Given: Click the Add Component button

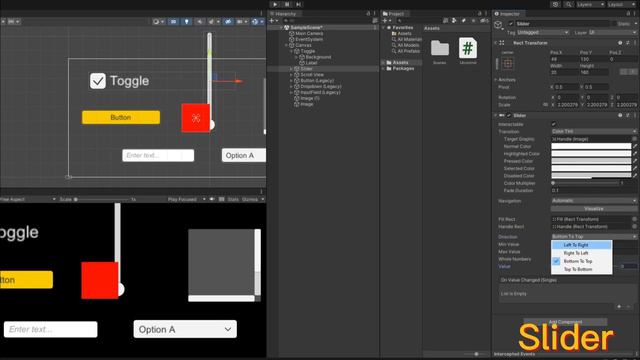Looking at the screenshot, I should 565,322.
